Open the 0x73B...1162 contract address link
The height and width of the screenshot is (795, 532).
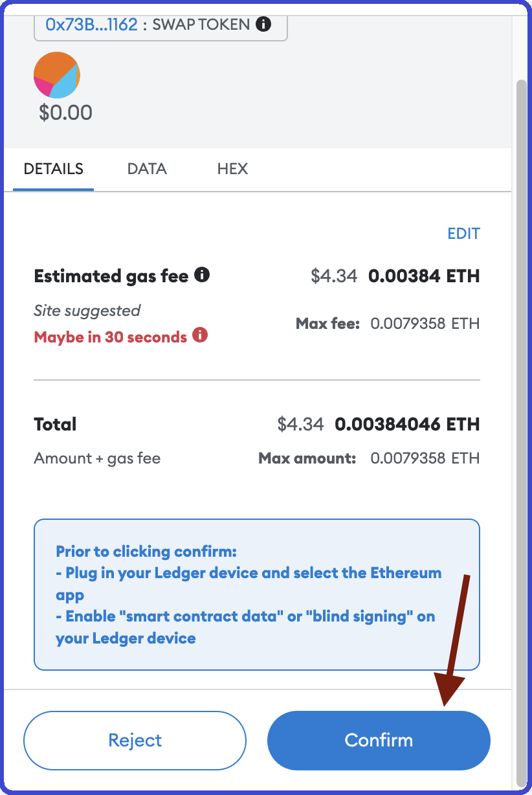pyautogui.click(x=91, y=25)
